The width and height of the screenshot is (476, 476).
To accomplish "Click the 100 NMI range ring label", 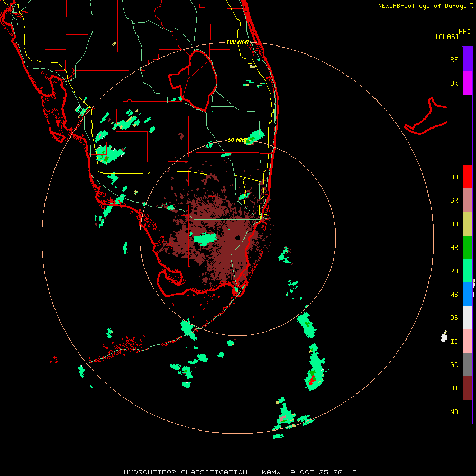I will [x=237, y=42].
